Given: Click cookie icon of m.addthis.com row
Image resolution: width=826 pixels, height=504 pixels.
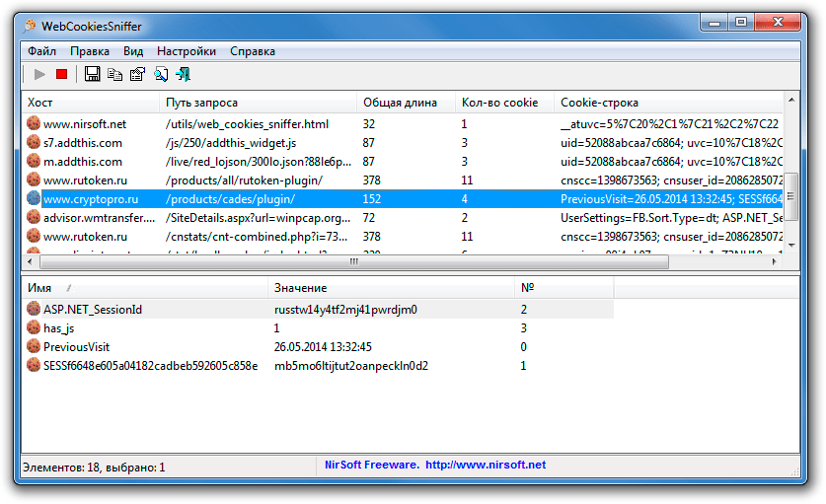Looking at the screenshot, I should point(34,161).
